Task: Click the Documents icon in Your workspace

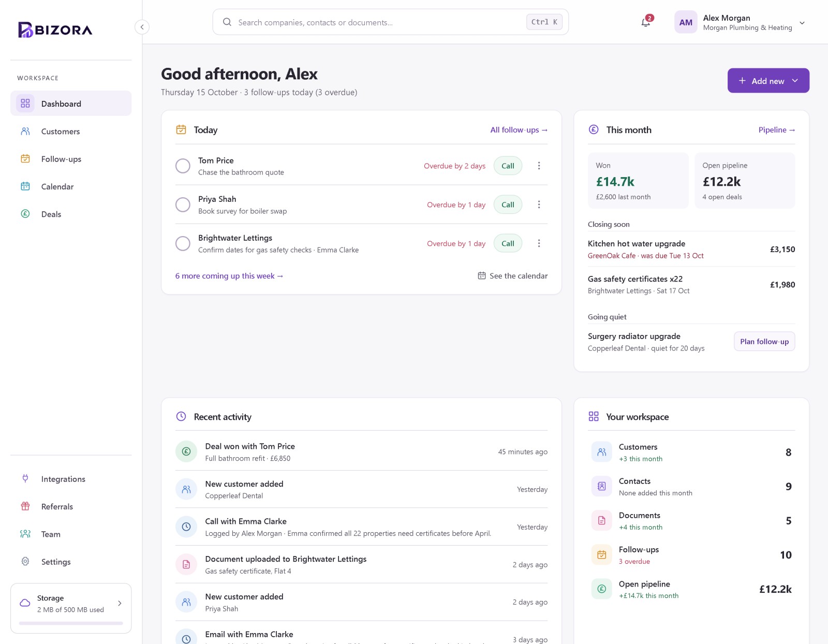Action: (601, 520)
